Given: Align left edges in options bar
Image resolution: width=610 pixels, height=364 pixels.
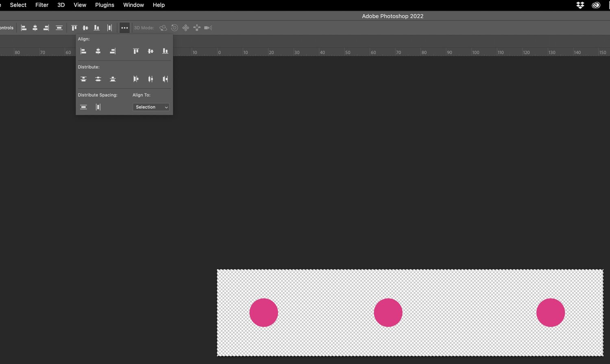Looking at the screenshot, I should [x=24, y=28].
